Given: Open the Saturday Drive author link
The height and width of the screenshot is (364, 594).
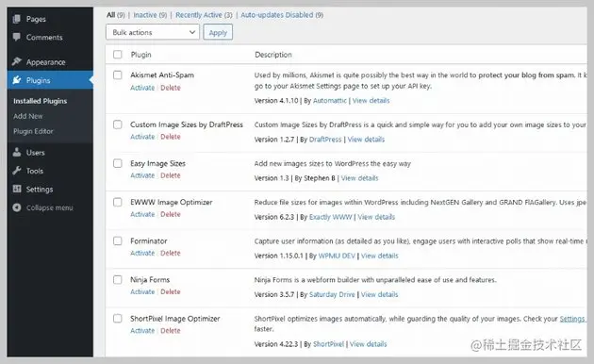Looking at the screenshot, I should (x=332, y=294).
